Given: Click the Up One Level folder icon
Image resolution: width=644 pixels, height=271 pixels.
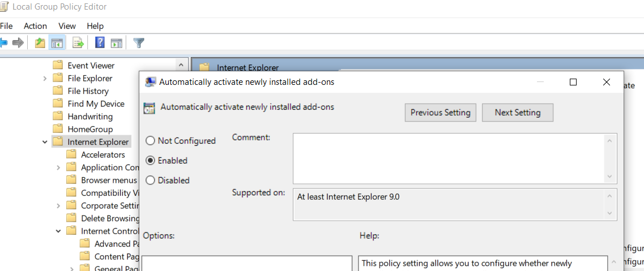Looking at the screenshot, I should coord(40,42).
